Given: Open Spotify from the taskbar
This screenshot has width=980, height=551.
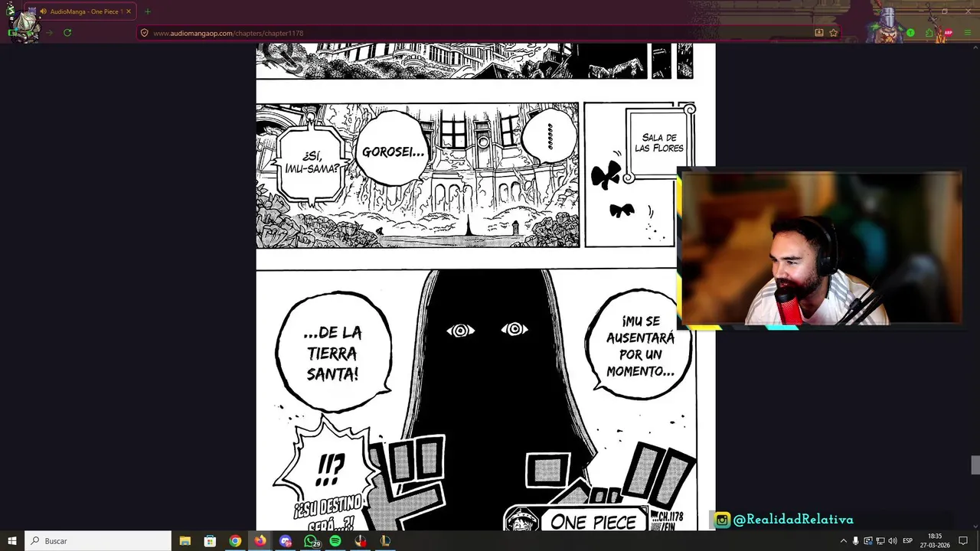Looking at the screenshot, I should point(335,541).
